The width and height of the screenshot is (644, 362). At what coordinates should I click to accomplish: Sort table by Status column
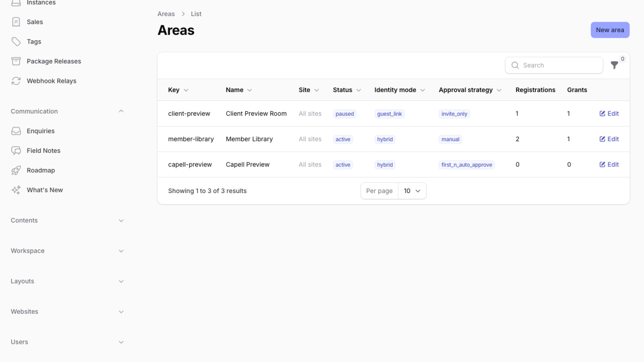tap(347, 90)
